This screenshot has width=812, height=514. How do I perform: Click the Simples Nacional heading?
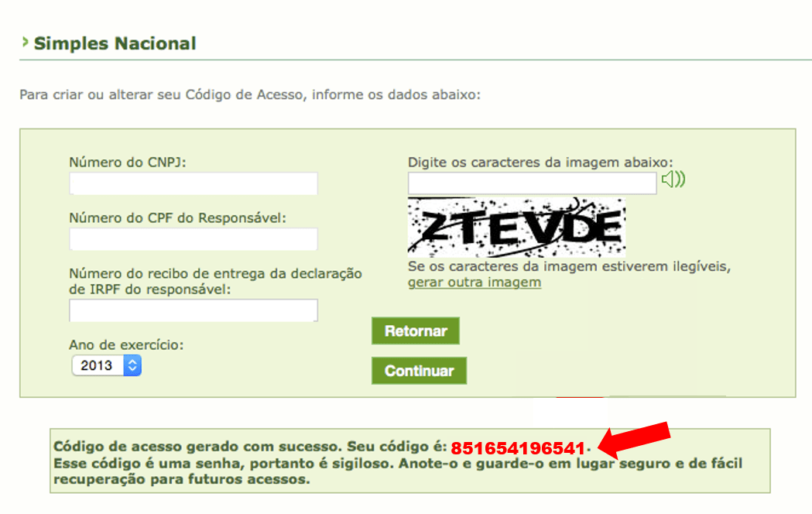[x=115, y=43]
